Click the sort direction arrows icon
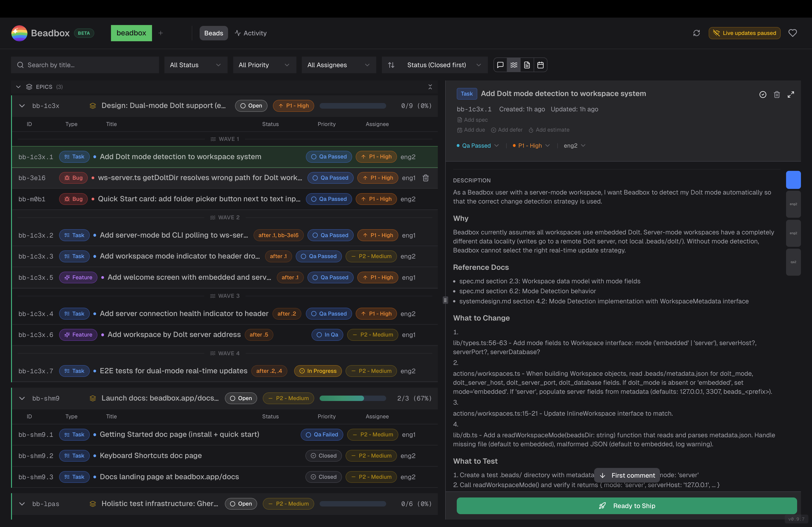This screenshot has width=812, height=527. 391,65
